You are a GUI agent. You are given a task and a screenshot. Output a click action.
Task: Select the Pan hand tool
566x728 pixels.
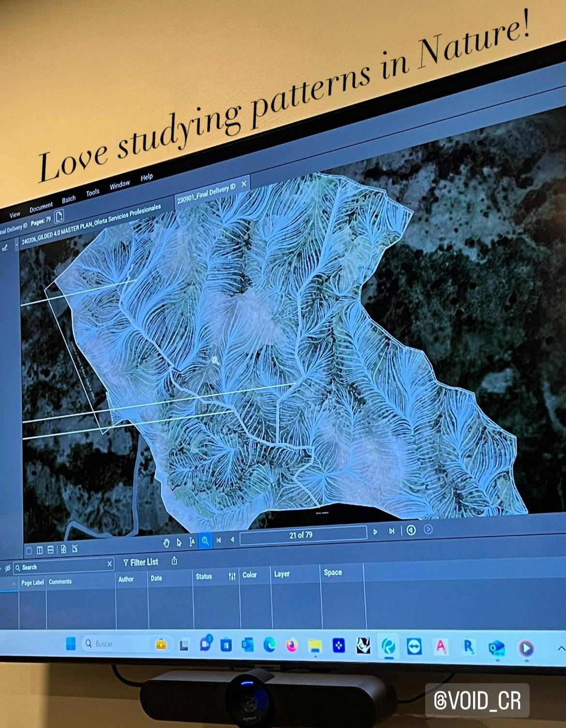[167, 543]
